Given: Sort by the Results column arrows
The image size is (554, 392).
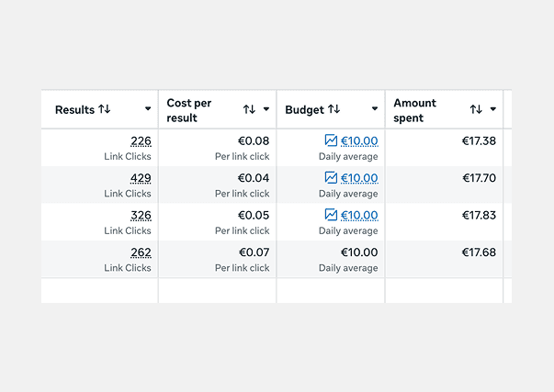Looking at the screenshot, I should pos(105,108).
